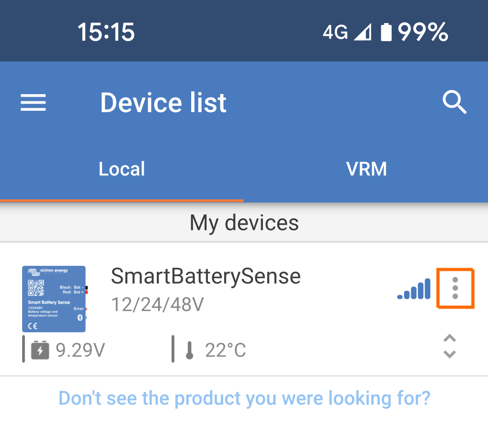Click the search icon in the header
This screenshot has width=488, height=448.
point(455,103)
